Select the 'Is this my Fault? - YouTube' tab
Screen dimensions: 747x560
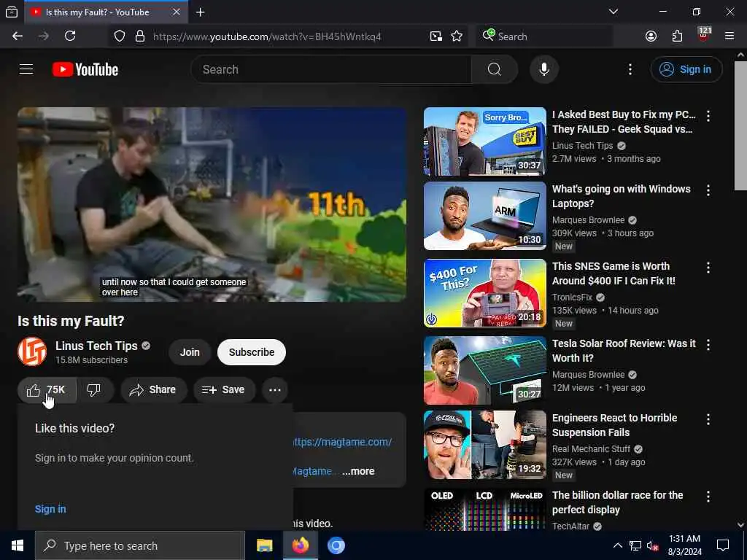click(105, 12)
